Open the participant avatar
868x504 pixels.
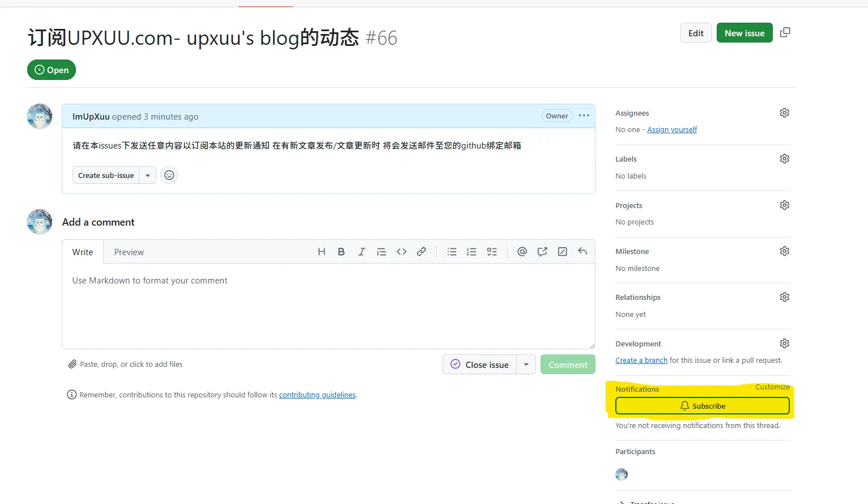(x=622, y=475)
